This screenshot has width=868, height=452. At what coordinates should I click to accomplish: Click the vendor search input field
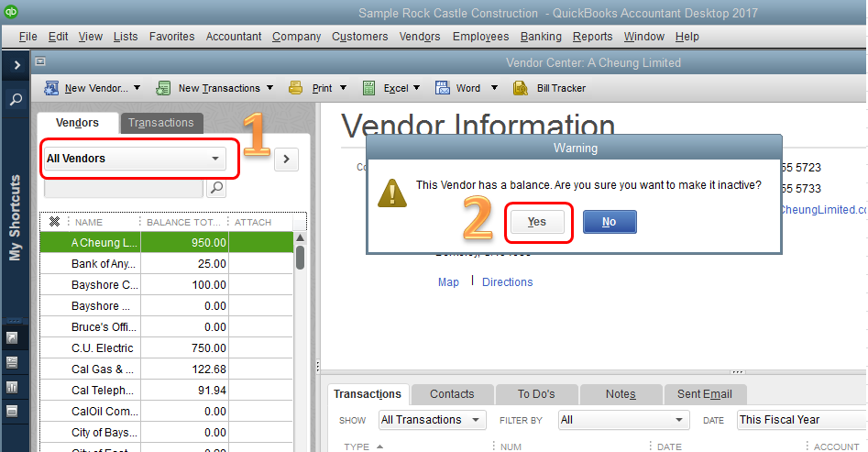coord(124,188)
